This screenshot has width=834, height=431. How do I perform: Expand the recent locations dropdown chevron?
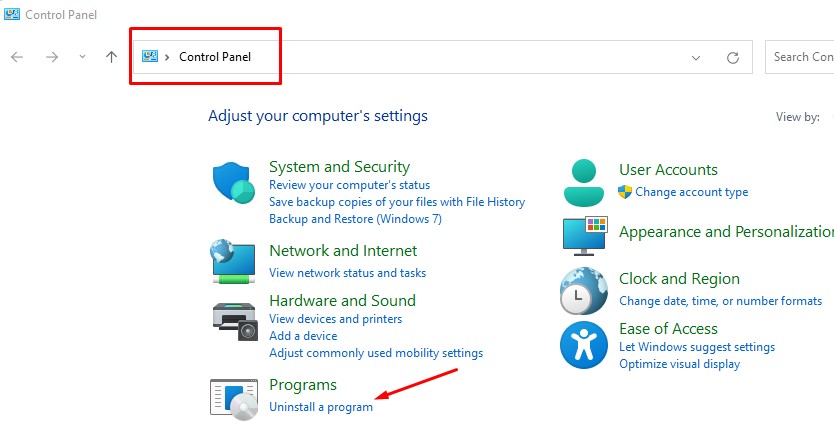tap(82, 57)
